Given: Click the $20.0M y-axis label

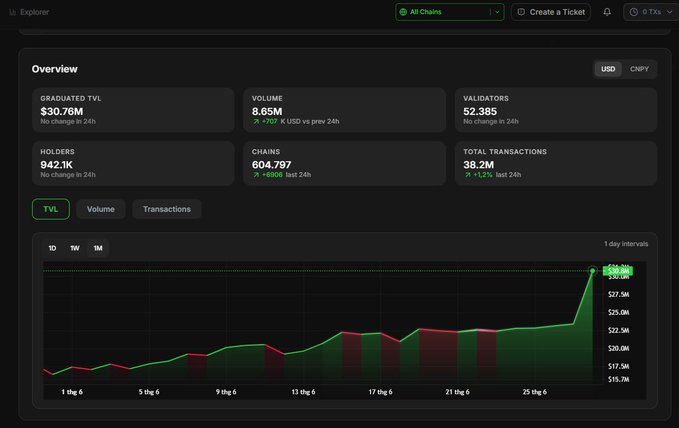Looking at the screenshot, I should 618,348.
